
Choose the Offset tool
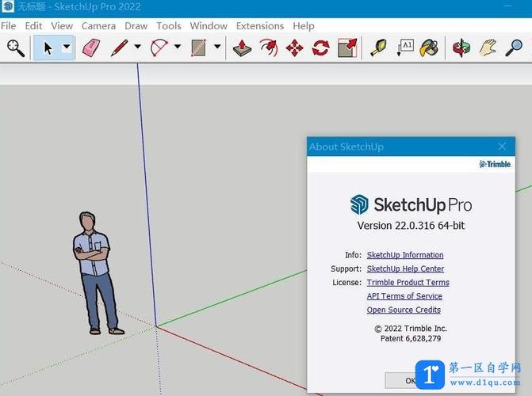(269, 48)
